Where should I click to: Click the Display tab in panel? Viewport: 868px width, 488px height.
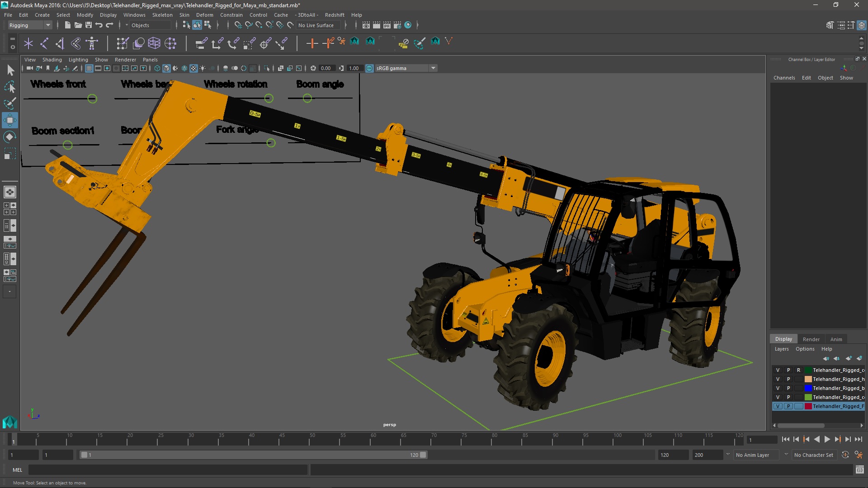pyautogui.click(x=783, y=338)
